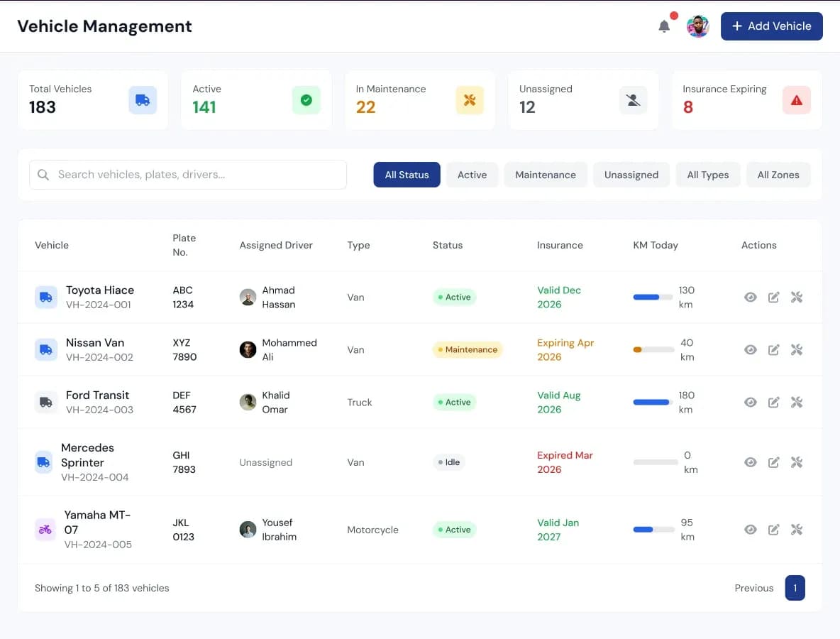Screen dimensions: 840x639
Task: Edit the Mercedes Sprinter row
Action: pyautogui.click(x=773, y=462)
